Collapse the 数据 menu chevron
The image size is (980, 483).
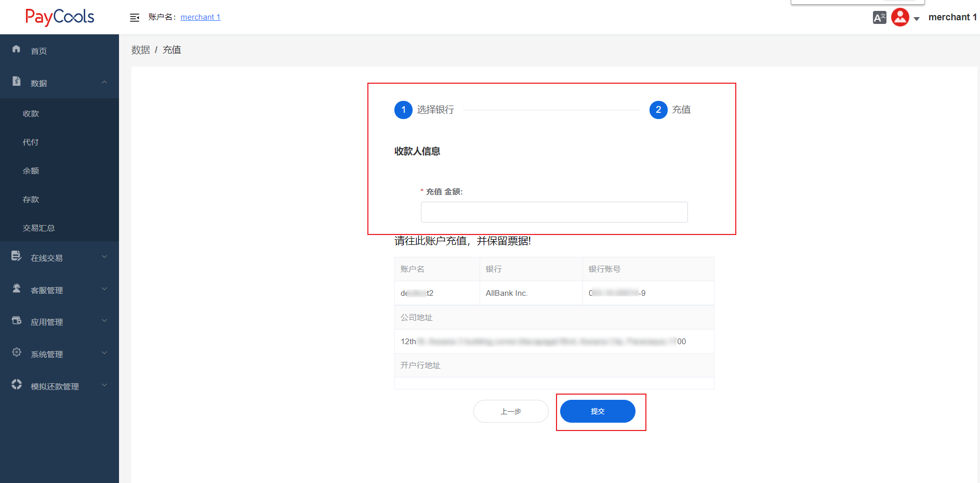104,82
